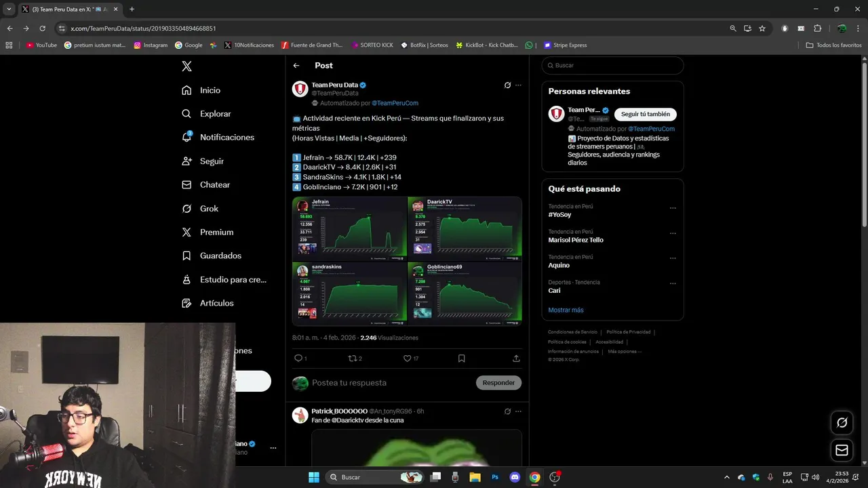The width and height of the screenshot is (868, 488).
Task: Open the Chrome tab search dropdown
Action: click(x=9, y=9)
